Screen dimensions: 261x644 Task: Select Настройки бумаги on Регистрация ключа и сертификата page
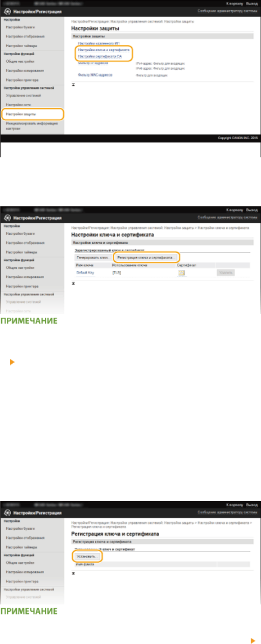coord(20,528)
